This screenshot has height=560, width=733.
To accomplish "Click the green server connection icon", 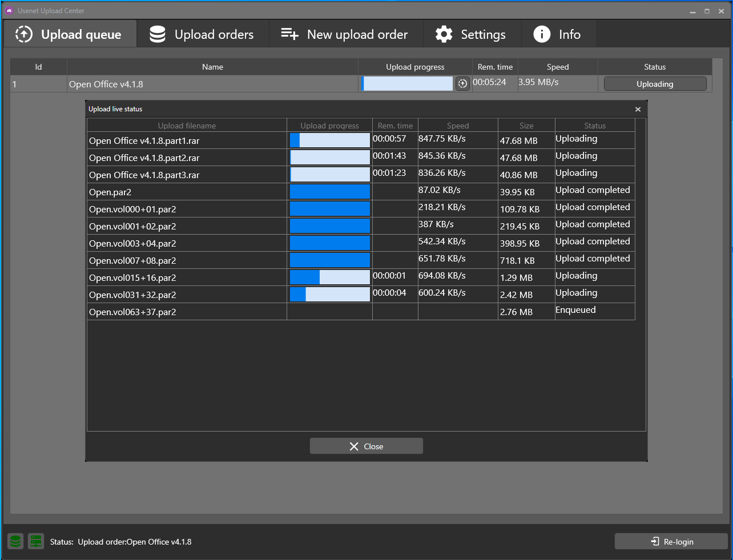I will [x=36, y=541].
